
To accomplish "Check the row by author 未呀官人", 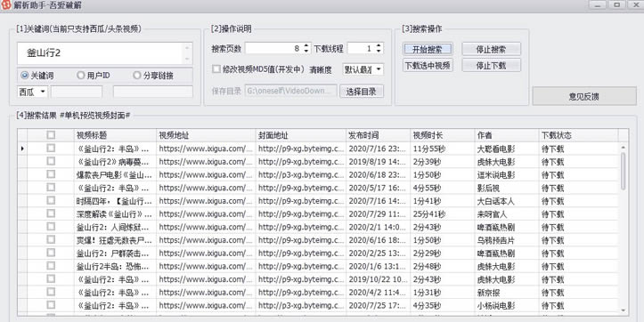I will [x=51, y=213].
